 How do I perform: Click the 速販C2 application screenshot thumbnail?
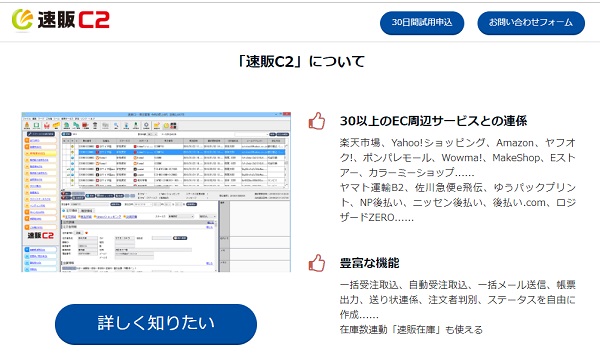[156, 192]
